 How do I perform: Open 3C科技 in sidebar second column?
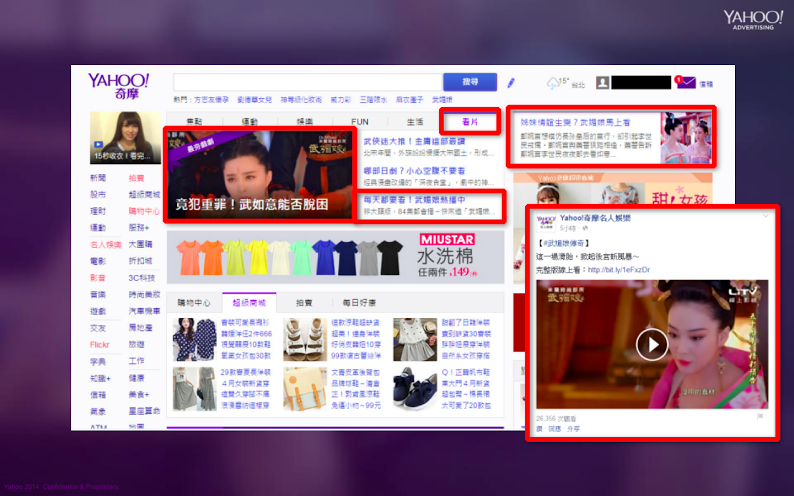click(142, 278)
